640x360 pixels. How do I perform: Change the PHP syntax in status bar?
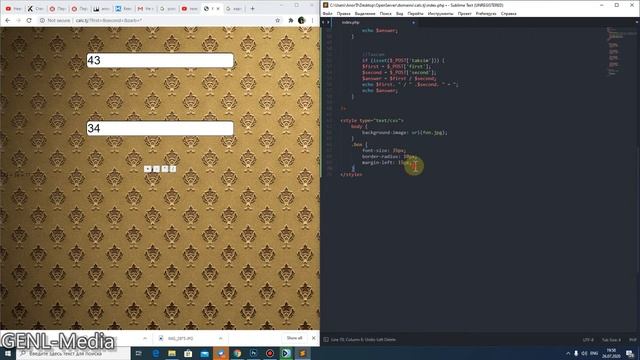tap(633, 340)
